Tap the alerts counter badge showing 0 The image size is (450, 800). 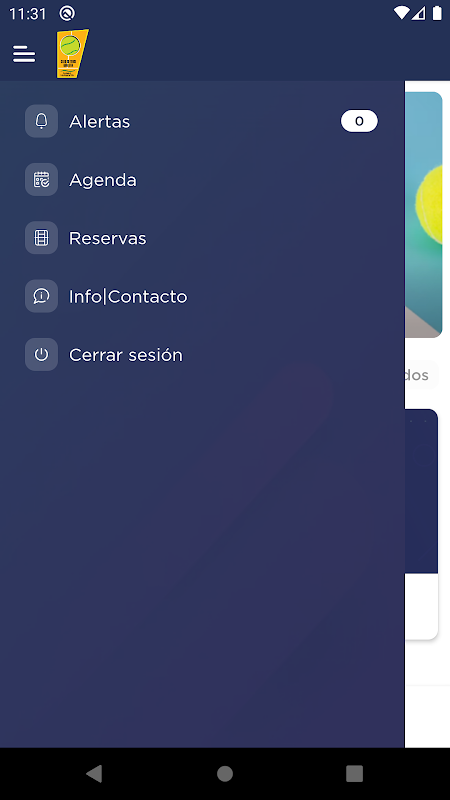click(359, 121)
